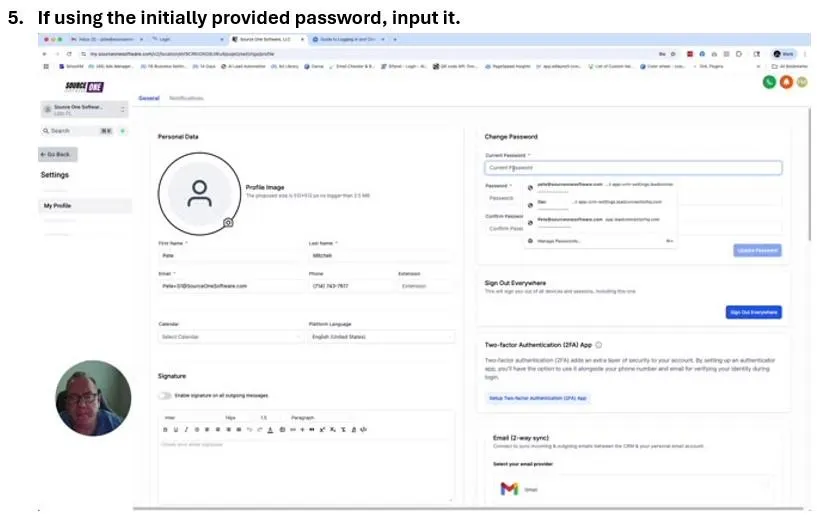Click the Sign Out Everywhere button
Image resolution: width=817 pixels, height=515 pixels.
753,312
